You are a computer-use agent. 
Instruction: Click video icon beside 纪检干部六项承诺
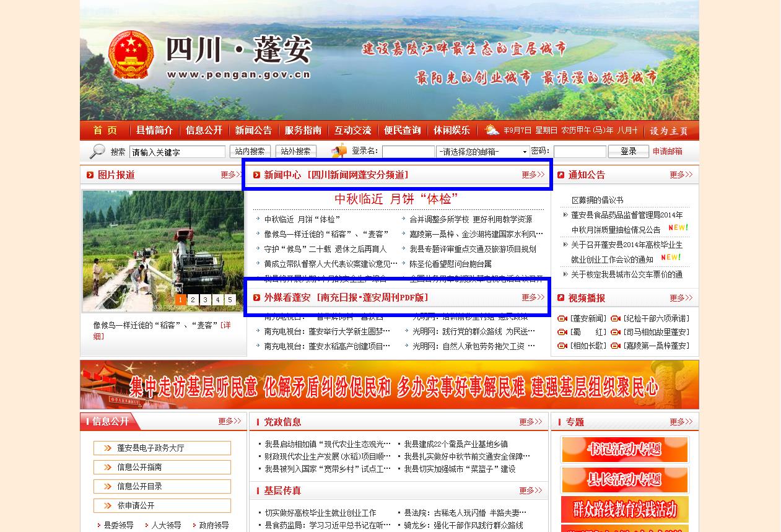(616, 318)
